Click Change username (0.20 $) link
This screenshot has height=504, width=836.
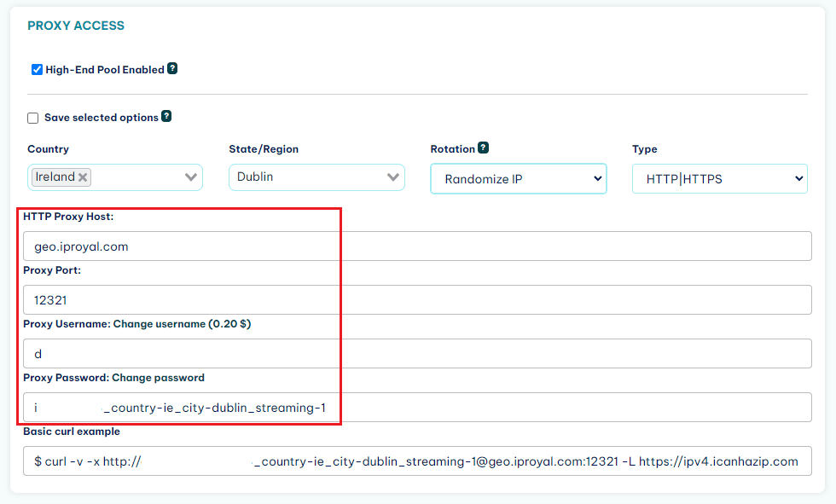pyautogui.click(x=182, y=324)
